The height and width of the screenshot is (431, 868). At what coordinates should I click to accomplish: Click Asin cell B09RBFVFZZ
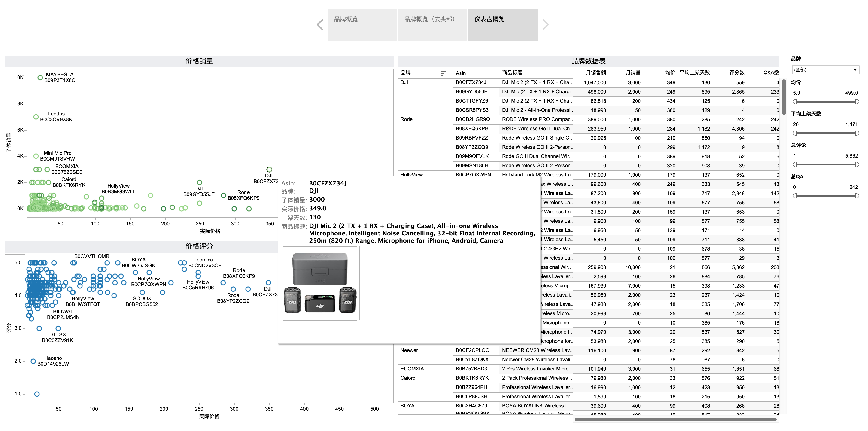pyautogui.click(x=472, y=138)
